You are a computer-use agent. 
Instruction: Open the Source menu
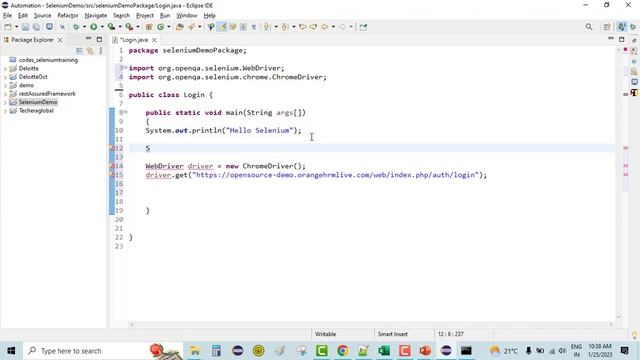42,16
